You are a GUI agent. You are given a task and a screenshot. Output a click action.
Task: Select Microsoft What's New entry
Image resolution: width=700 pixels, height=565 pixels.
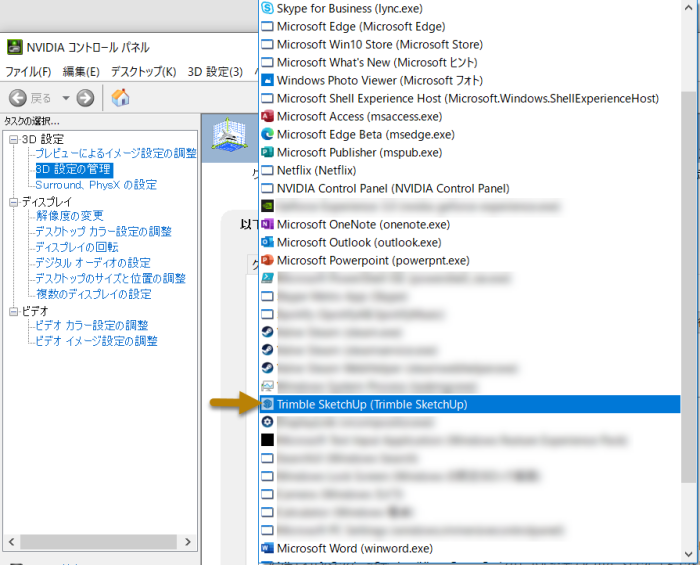[x=470, y=62]
